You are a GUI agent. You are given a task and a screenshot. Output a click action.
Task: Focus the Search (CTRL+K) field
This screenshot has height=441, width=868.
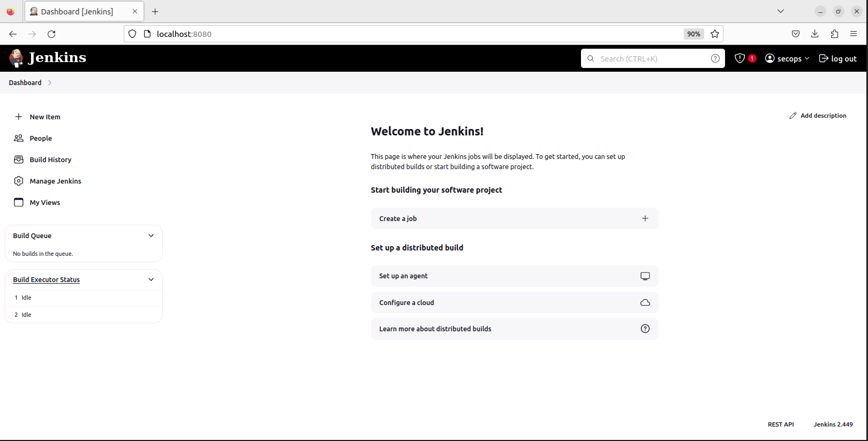click(653, 58)
